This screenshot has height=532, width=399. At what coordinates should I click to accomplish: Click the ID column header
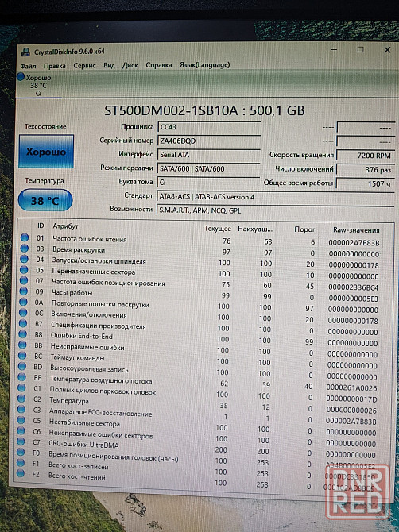pyautogui.click(x=41, y=226)
